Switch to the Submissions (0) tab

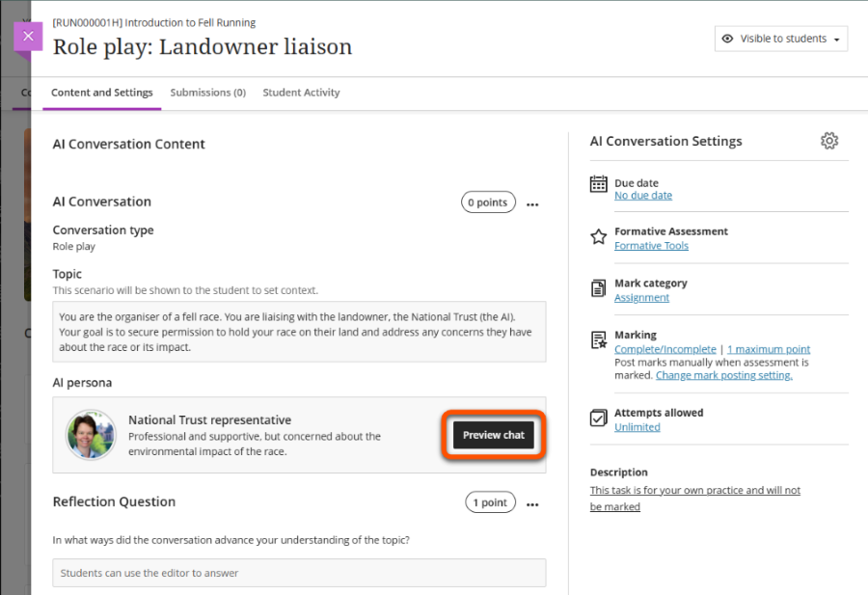[x=207, y=93]
